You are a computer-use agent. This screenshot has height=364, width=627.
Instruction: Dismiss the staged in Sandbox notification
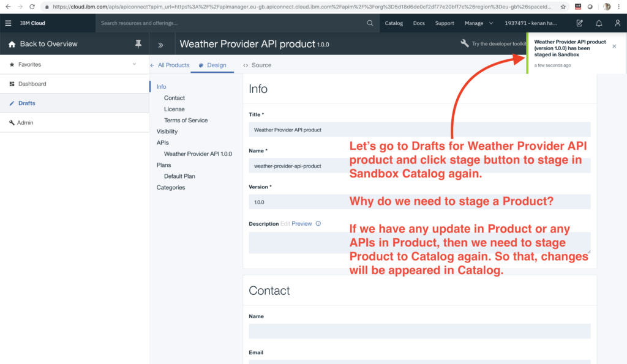tap(614, 46)
